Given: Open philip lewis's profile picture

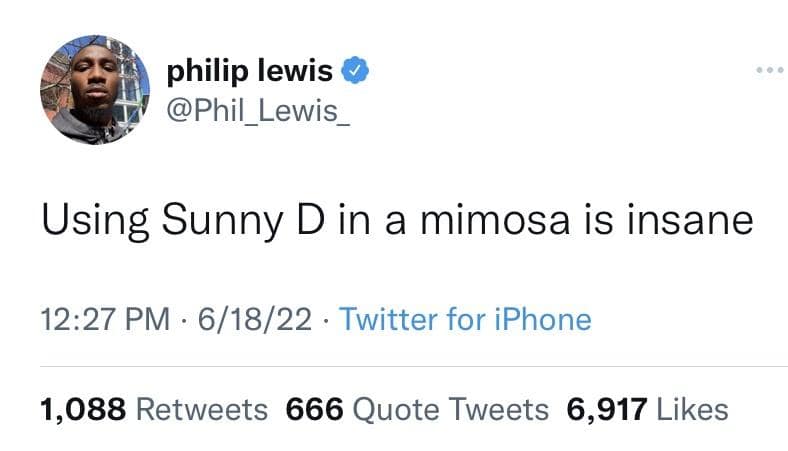Looking at the screenshot, I should [95, 90].
